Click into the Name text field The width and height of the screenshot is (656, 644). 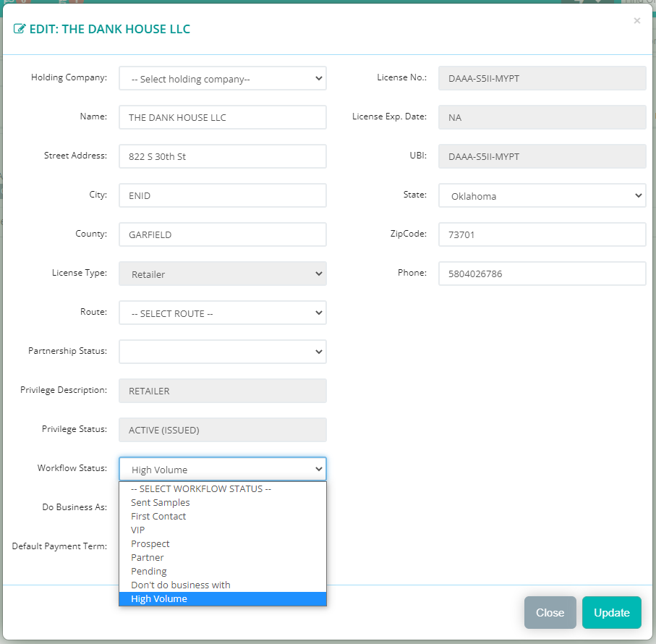223,117
